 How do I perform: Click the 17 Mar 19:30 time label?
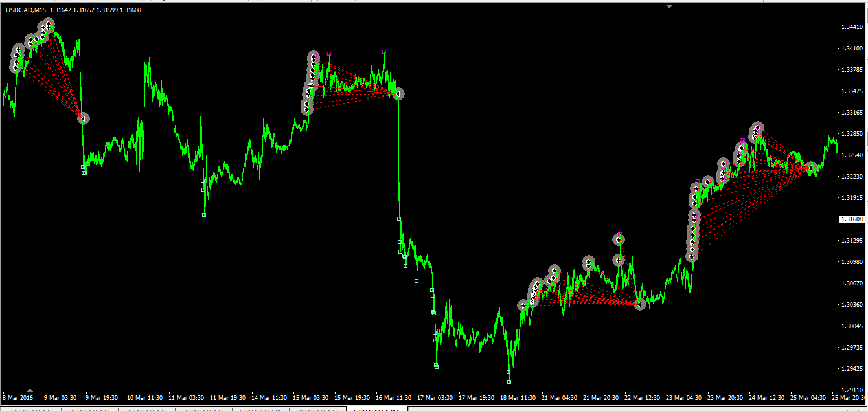477,398
